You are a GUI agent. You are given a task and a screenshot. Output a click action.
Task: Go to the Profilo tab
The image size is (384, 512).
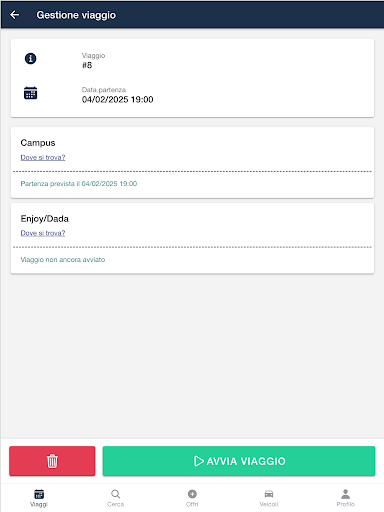click(345, 498)
